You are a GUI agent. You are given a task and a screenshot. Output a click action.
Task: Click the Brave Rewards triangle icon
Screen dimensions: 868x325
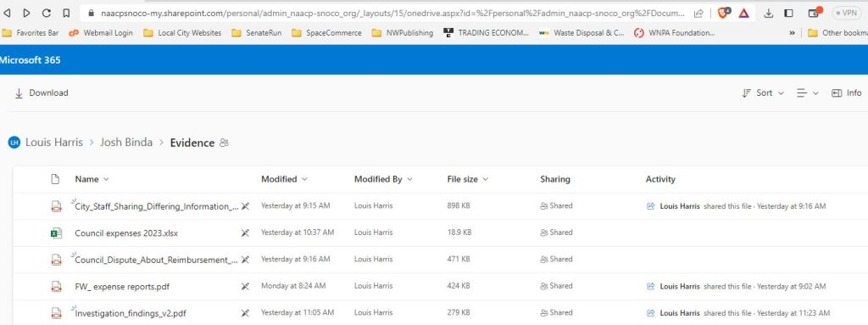coord(744,13)
